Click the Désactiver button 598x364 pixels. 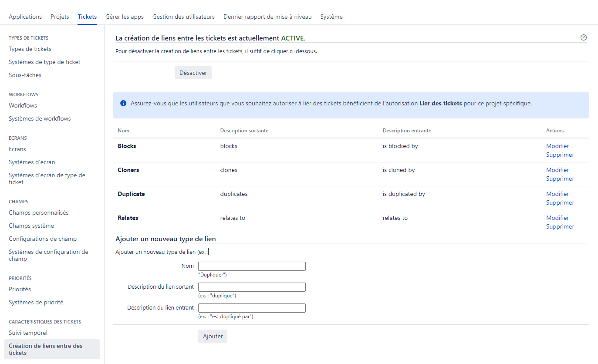(193, 72)
